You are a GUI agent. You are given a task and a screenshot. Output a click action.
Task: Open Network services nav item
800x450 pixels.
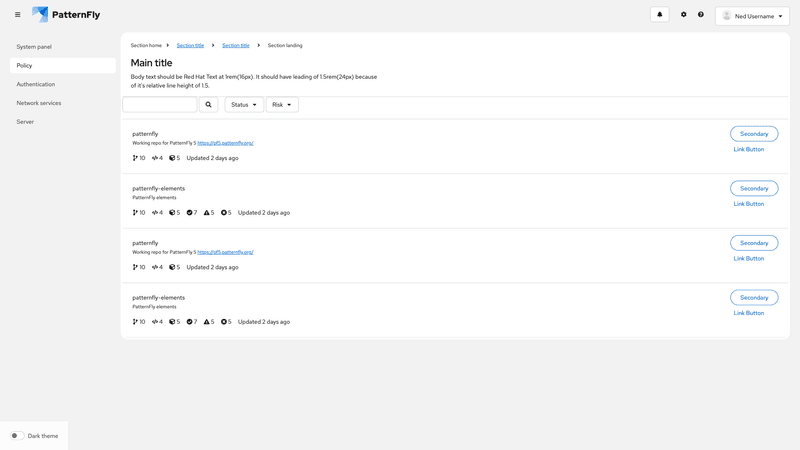[39, 103]
